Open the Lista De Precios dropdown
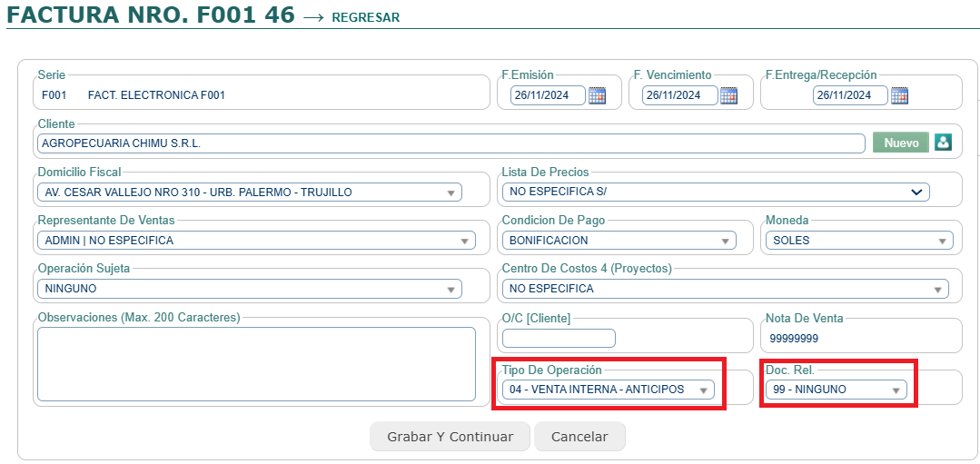The height and width of the screenshot is (464, 980). 716,193
